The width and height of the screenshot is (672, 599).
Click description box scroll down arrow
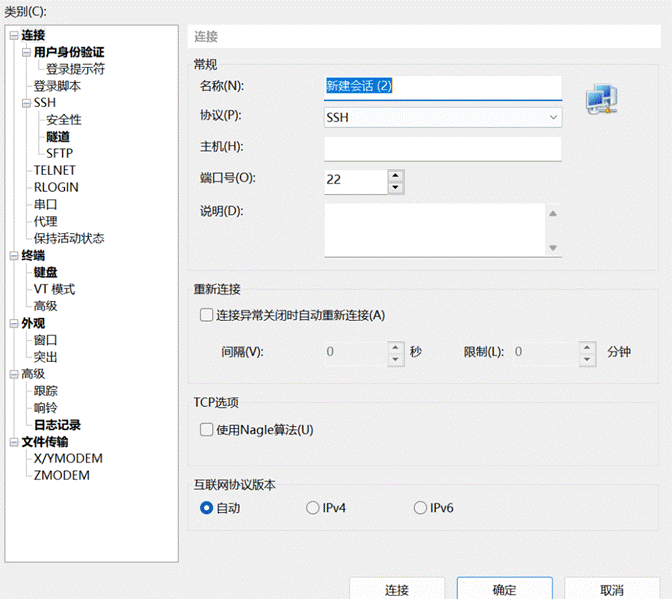pyautogui.click(x=553, y=247)
